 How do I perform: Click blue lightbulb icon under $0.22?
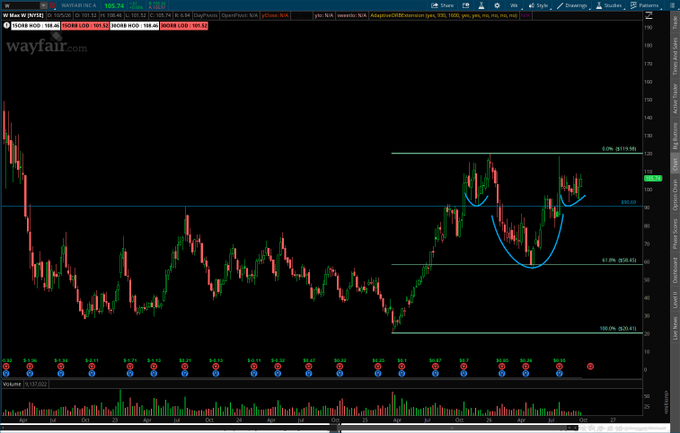pos(340,374)
